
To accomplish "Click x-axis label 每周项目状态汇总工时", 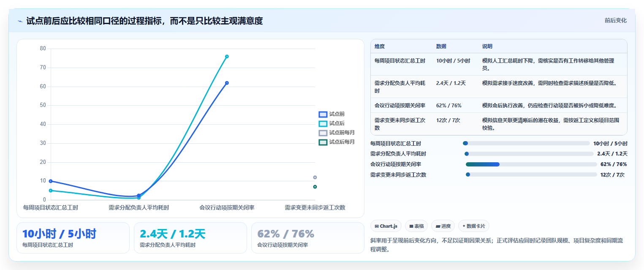I will tap(51, 208).
